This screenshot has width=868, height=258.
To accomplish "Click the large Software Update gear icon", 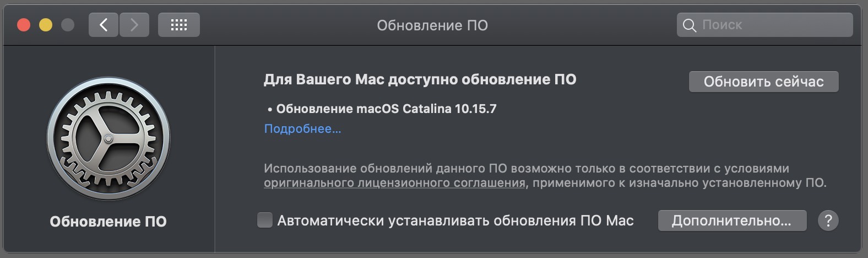I will click(x=109, y=138).
